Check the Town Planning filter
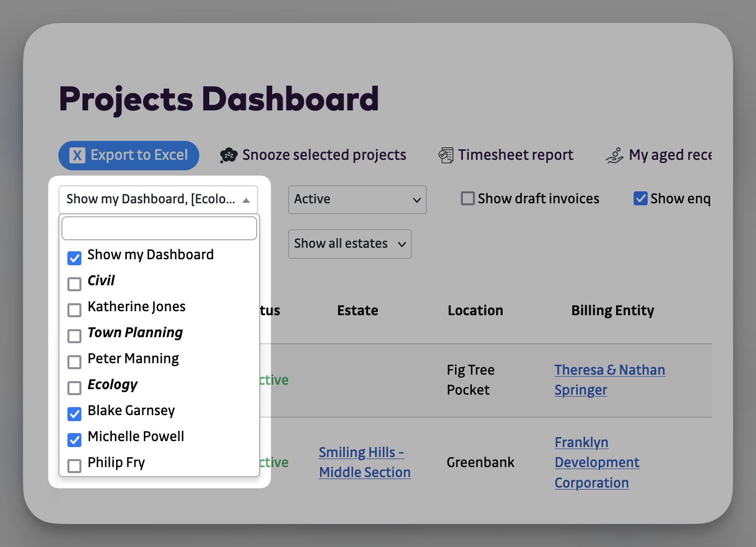This screenshot has height=547, width=756. tap(74, 336)
